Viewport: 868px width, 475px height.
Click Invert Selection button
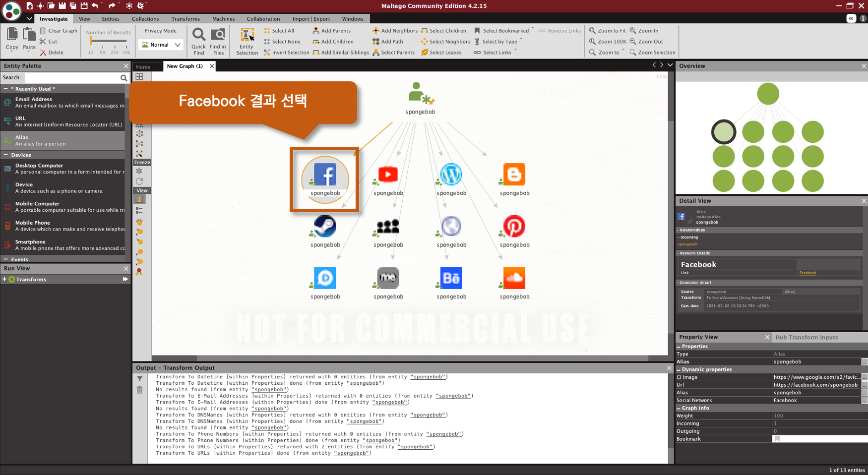point(286,53)
